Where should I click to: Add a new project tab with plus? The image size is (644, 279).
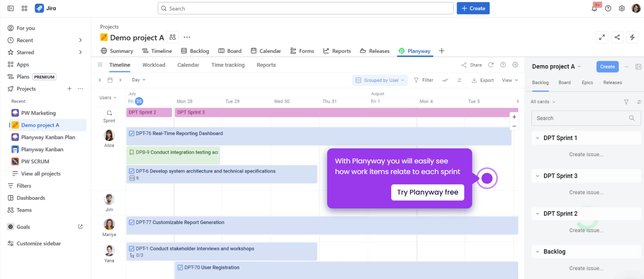442,51
